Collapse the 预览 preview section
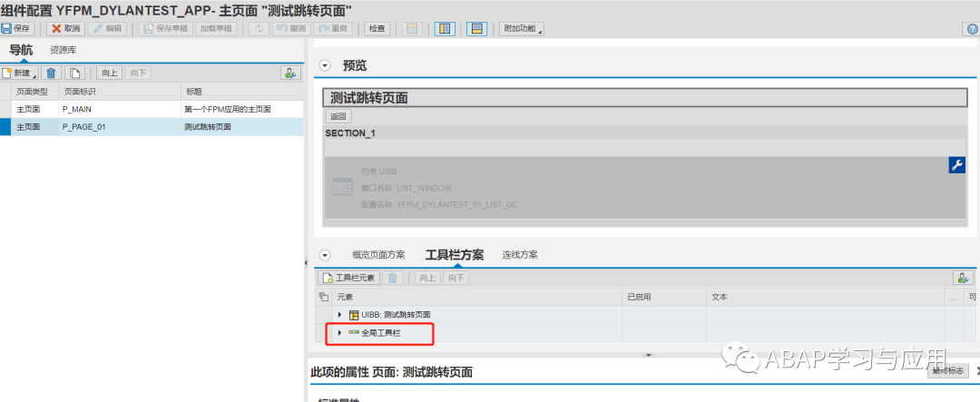The width and height of the screenshot is (980, 402). coord(324,65)
